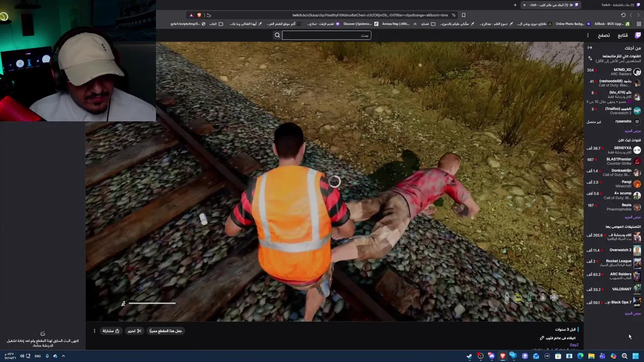Screen dimensions: 644x362
Task: Open a new browser tab
Action: (x=515, y=5)
